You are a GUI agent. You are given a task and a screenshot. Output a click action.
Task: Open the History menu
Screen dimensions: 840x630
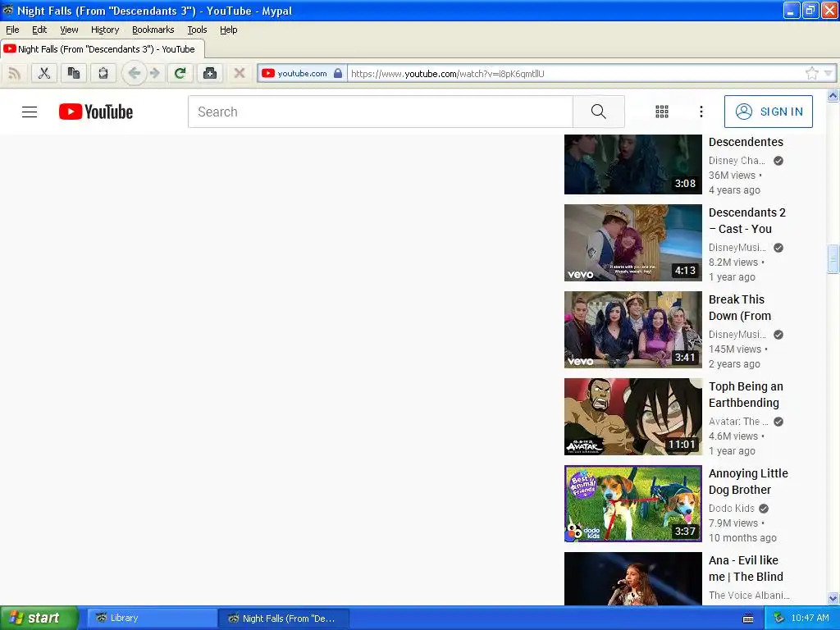[105, 30]
